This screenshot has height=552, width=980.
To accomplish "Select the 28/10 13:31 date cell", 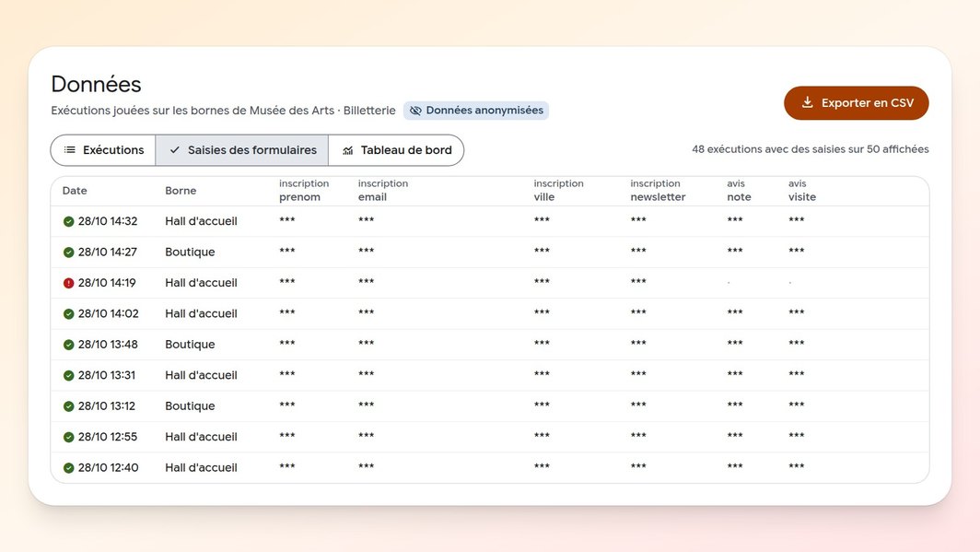I will [106, 375].
